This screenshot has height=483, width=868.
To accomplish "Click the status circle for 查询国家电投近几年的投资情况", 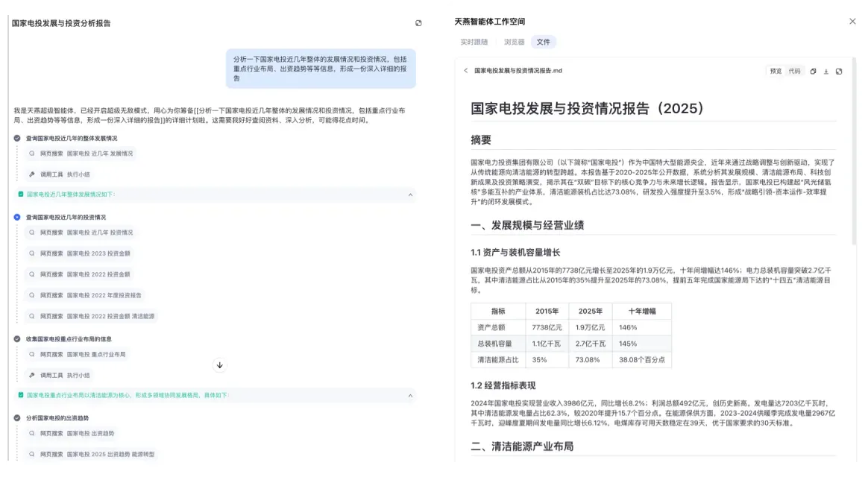I will pos(17,217).
